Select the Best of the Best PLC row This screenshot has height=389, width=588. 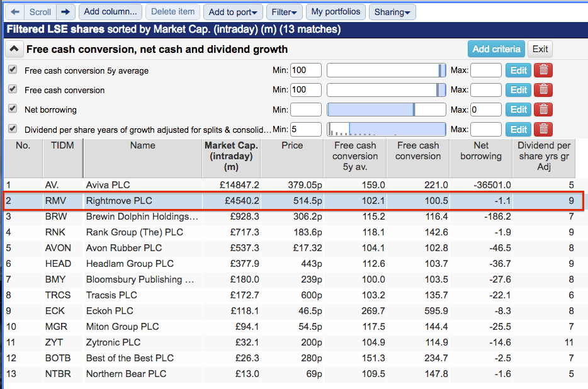point(290,358)
